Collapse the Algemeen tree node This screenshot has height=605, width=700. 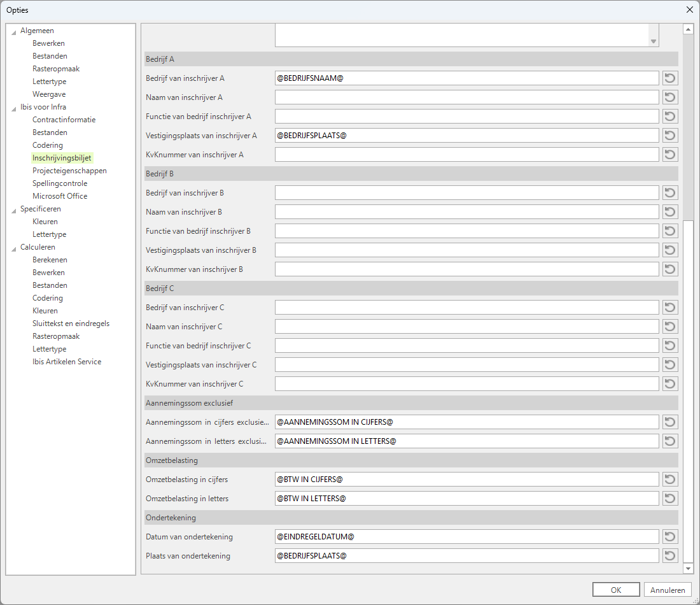tap(14, 31)
